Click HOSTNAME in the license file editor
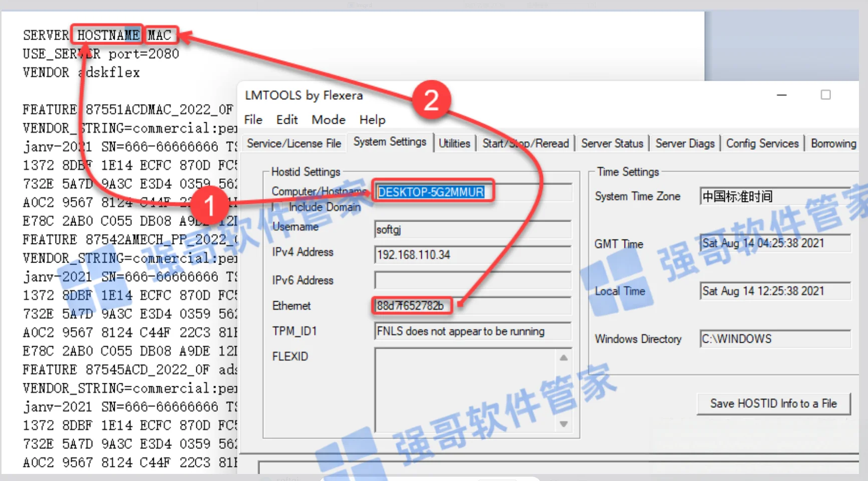The width and height of the screenshot is (868, 481). pyautogui.click(x=108, y=35)
